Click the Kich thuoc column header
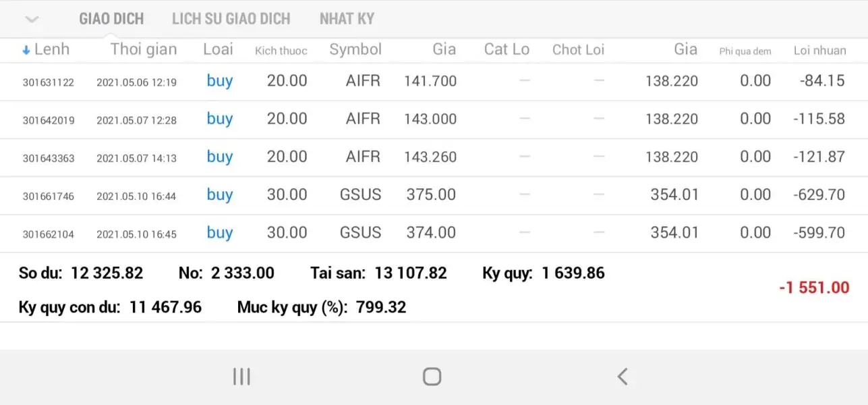 pos(281,51)
